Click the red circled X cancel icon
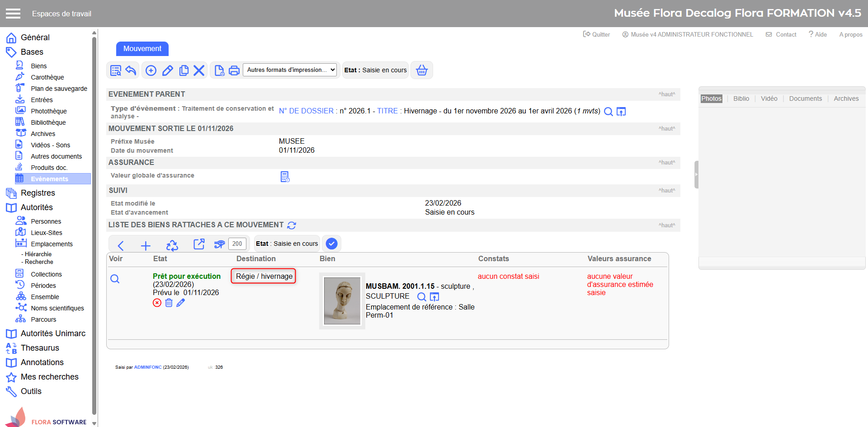 click(x=157, y=303)
